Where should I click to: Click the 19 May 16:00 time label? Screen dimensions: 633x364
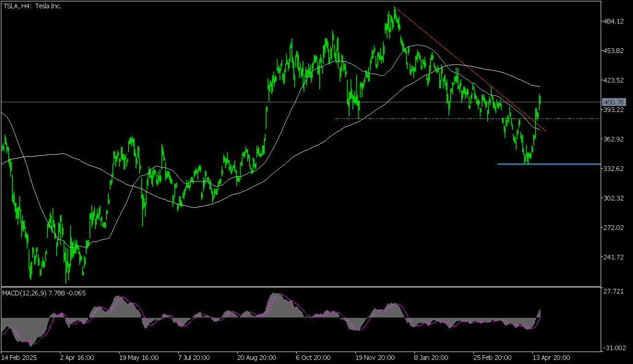pos(138,358)
